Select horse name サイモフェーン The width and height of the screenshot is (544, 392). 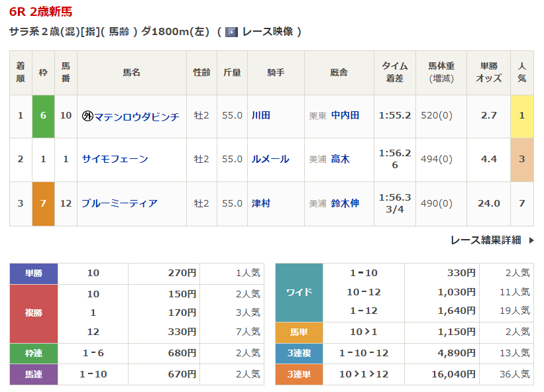115,159
